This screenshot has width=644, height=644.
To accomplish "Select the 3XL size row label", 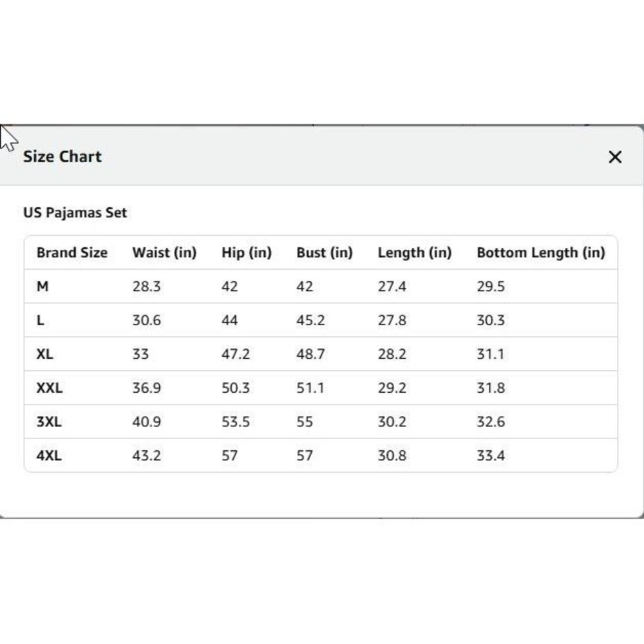I will coord(49,421).
